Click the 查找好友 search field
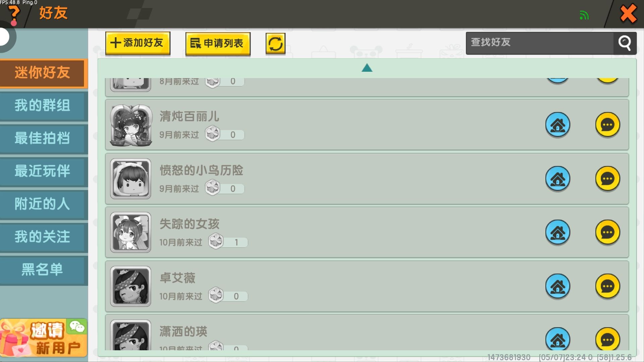This screenshot has height=362, width=644. (539, 43)
